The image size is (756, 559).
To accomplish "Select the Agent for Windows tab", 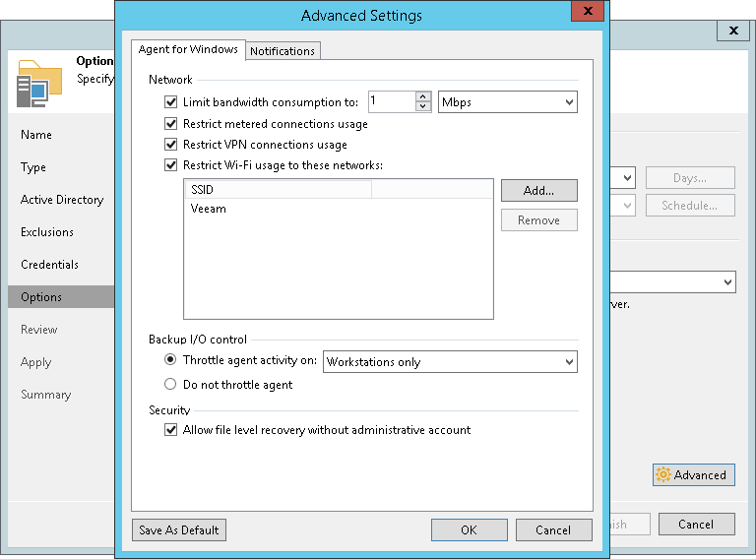I will point(188,50).
